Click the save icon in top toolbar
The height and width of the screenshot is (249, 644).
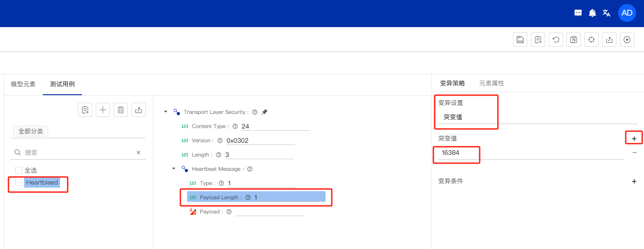(x=520, y=40)
